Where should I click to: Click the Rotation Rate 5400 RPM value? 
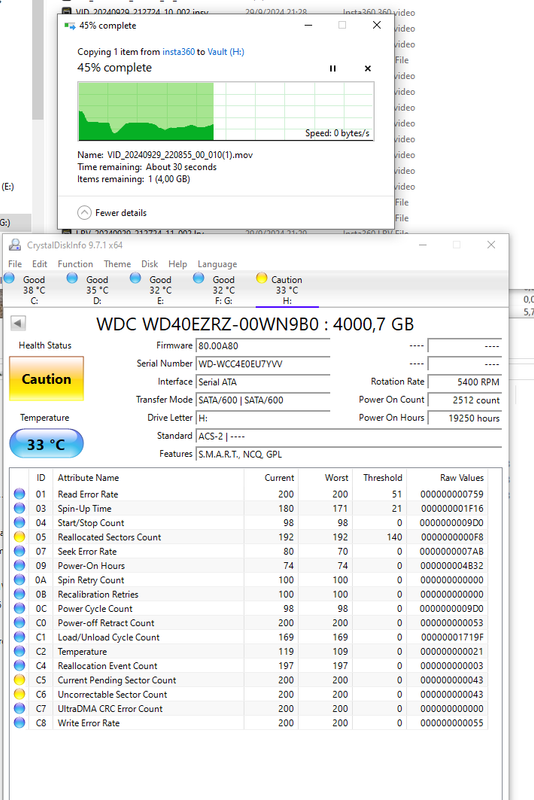coord(465,382)
